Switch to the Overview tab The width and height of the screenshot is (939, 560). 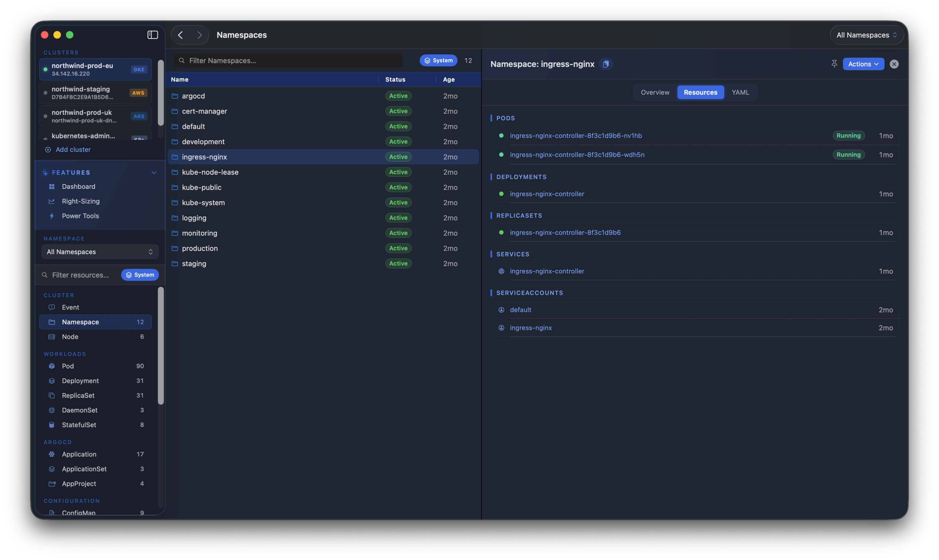655,92
